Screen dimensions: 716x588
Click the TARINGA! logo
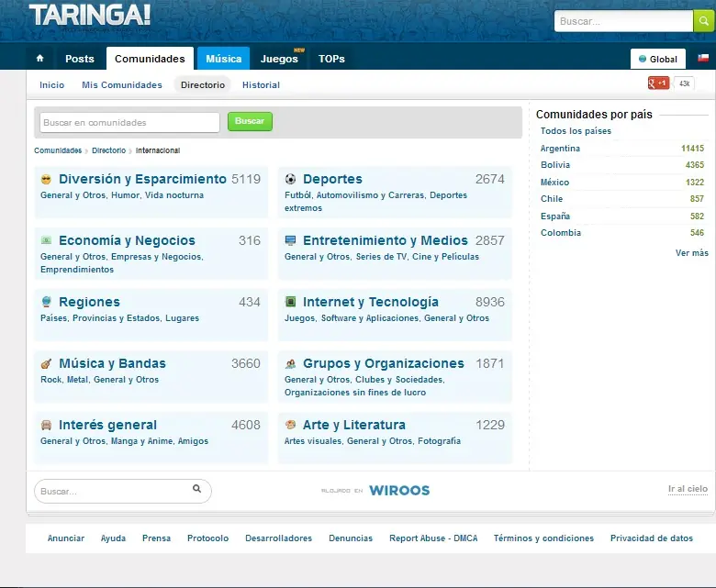(90, 16)
